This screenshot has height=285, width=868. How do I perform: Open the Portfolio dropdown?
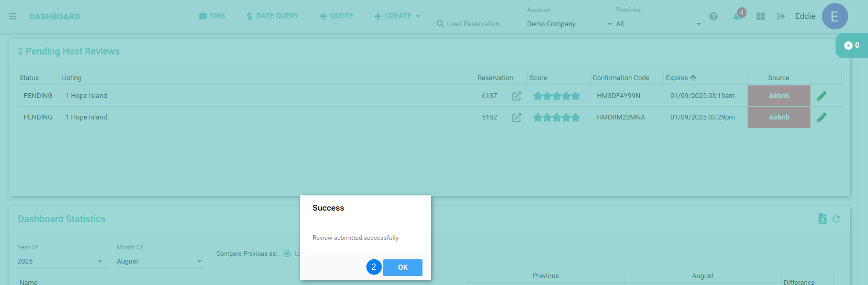click(658, 24)
